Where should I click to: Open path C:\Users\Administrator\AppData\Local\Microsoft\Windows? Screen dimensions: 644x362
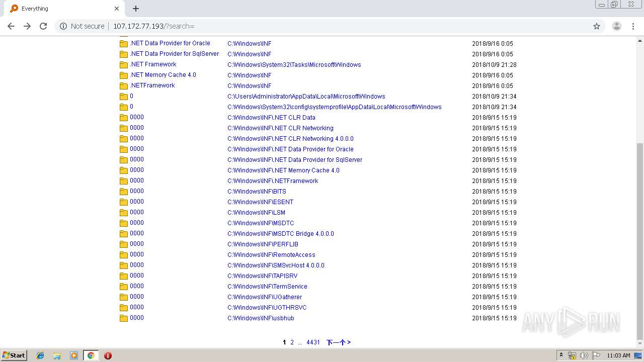(306, 97)
